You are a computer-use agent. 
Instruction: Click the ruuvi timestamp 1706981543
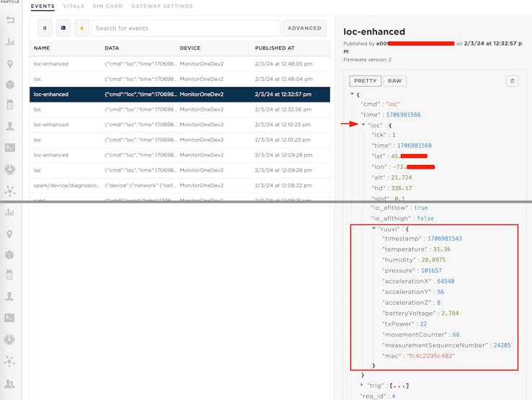tap(445, 239)
